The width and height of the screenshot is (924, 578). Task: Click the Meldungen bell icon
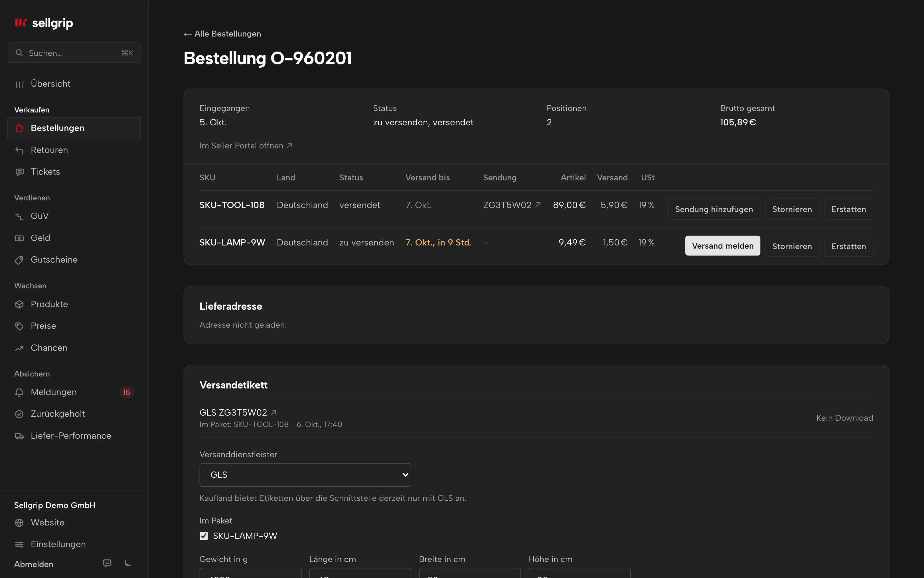pos(19,392)
